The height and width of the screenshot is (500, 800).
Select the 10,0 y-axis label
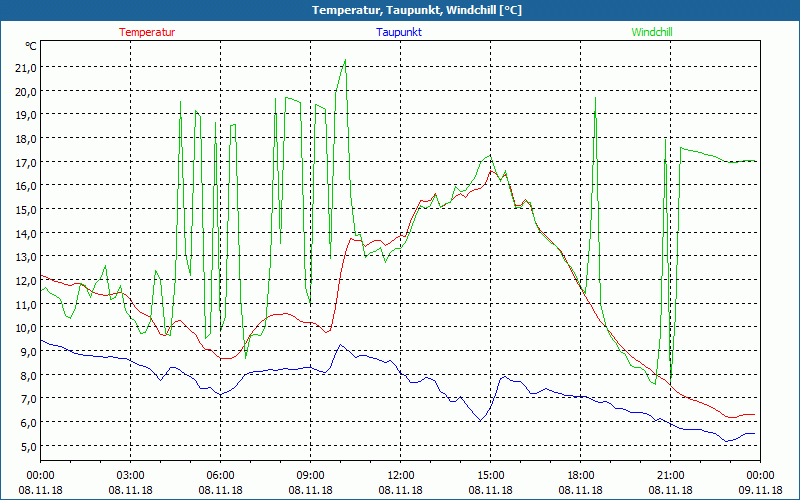[25, 328]
